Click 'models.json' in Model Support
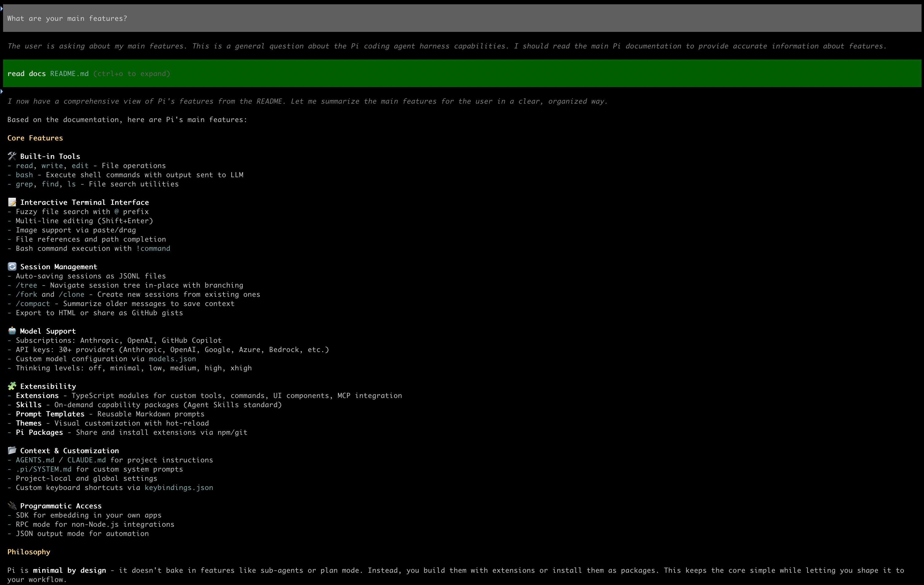 (172, 359)
